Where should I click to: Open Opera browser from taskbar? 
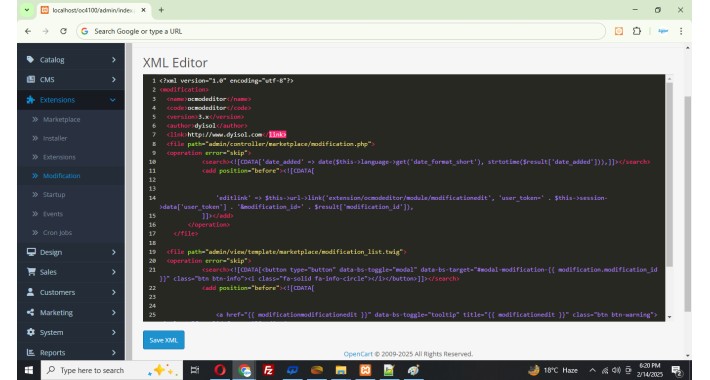[220, 370]
